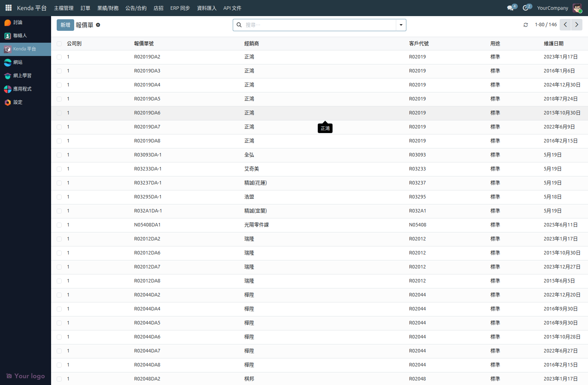
Task: Check the row R02019DA4 checkbox
Action: pyautogui.click(x=59, y=85)
